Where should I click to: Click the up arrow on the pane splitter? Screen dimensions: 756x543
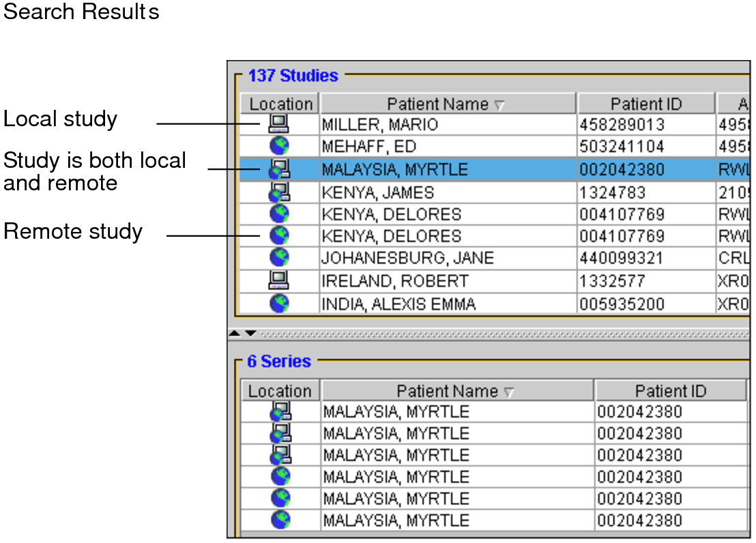(x=235, y=334)
